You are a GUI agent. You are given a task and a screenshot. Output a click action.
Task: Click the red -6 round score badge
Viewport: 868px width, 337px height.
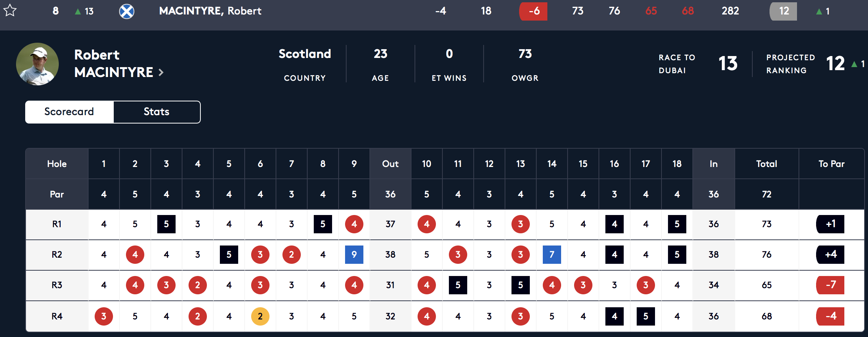533,11
